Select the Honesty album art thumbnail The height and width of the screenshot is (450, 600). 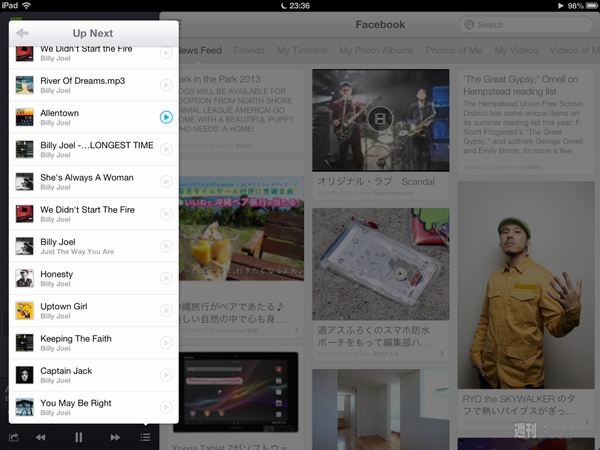pyautogui.click(x=24, y=278)
